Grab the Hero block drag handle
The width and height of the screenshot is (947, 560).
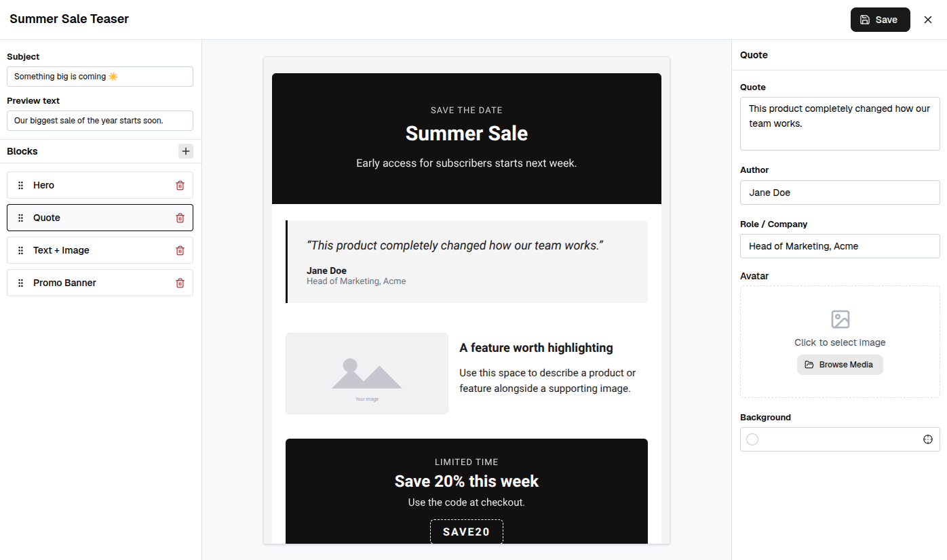20,185
